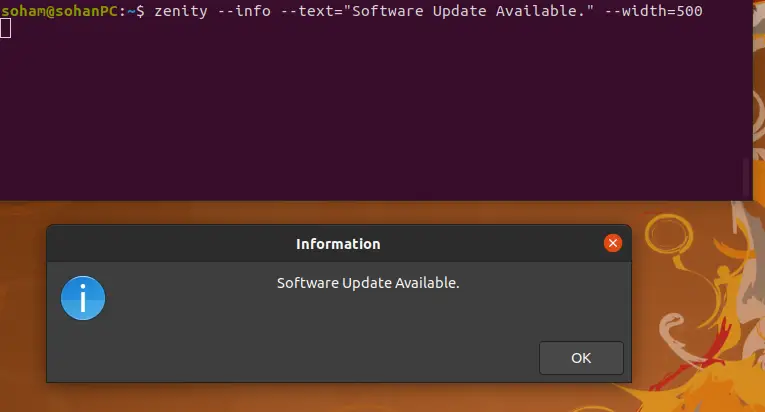Click the "Information" title text of the dialog

[x=338, y=244]
